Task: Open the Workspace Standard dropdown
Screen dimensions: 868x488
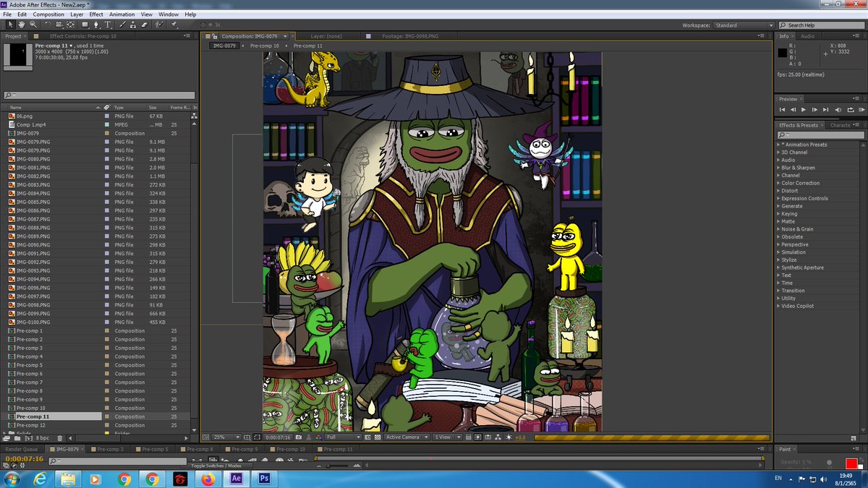Action: click(744, 25)
